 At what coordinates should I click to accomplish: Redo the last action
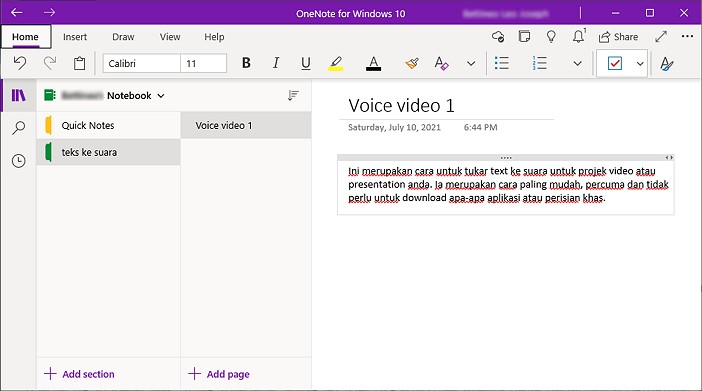[x=50, y=63]
